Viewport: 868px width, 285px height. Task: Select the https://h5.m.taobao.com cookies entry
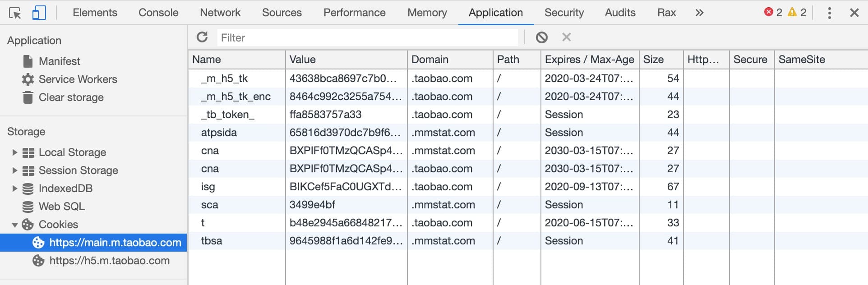[x=109, y=261]
